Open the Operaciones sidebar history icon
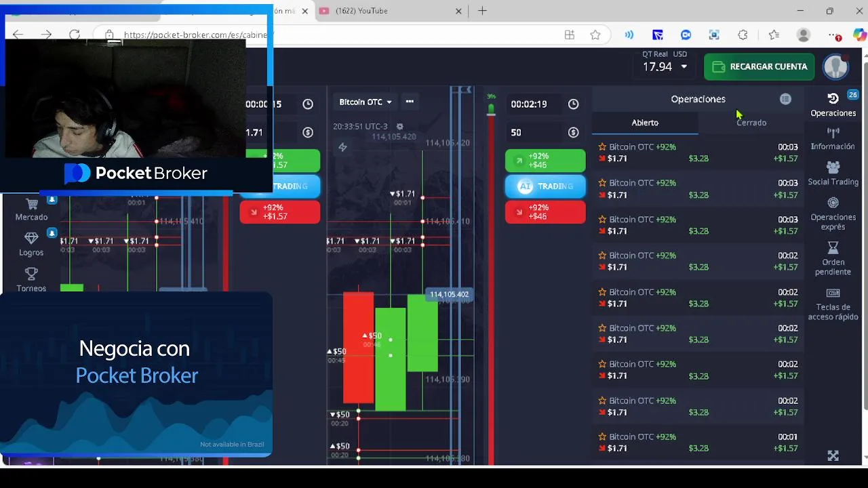 [x=833, y=99]
